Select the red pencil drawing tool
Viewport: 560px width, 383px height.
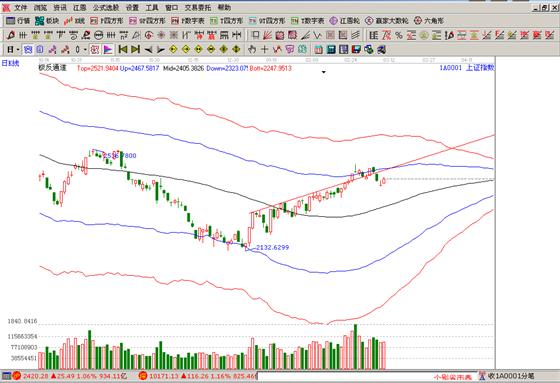click(x=11, y=35)
